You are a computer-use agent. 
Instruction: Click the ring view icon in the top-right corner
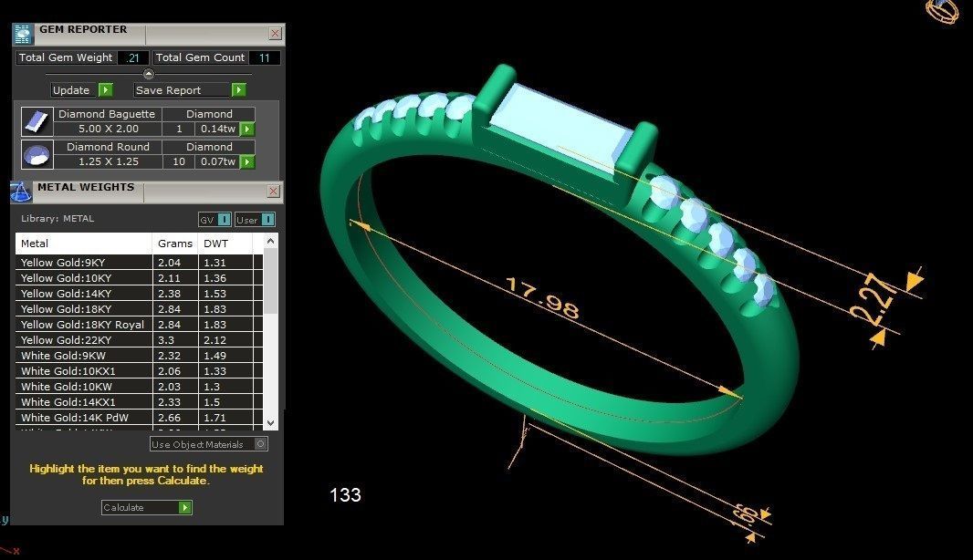pos(942,11)
